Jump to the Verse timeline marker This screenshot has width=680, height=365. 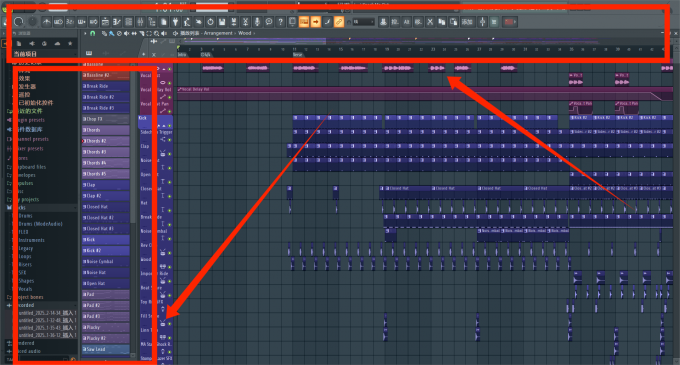pos(298,55)
